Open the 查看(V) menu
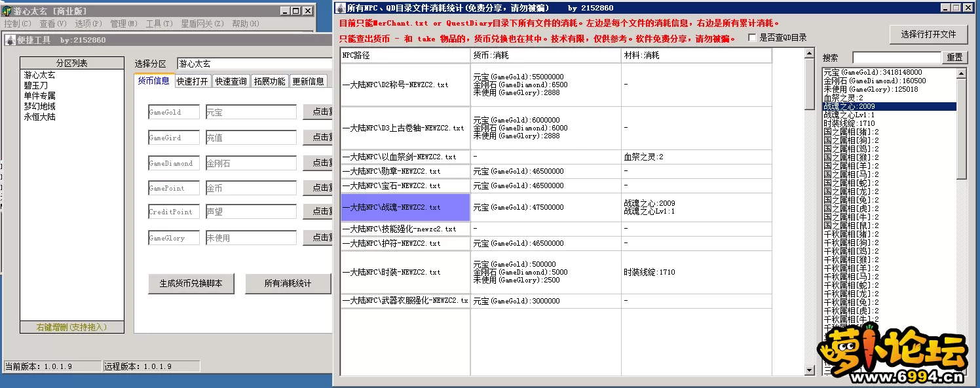The width and height of the screenshot is (980, 388). [53, 24]
